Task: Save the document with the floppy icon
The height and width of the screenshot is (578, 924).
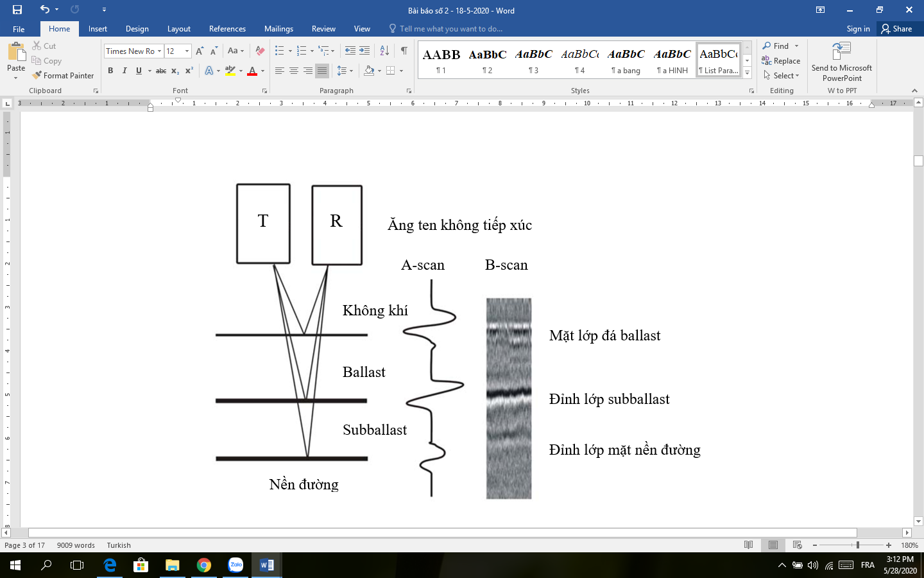Action: [x=17, y=10]
